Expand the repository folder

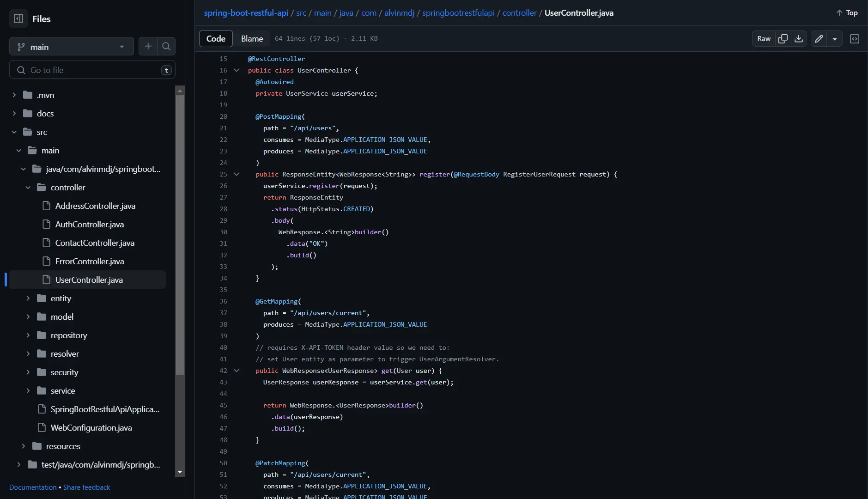28,335
